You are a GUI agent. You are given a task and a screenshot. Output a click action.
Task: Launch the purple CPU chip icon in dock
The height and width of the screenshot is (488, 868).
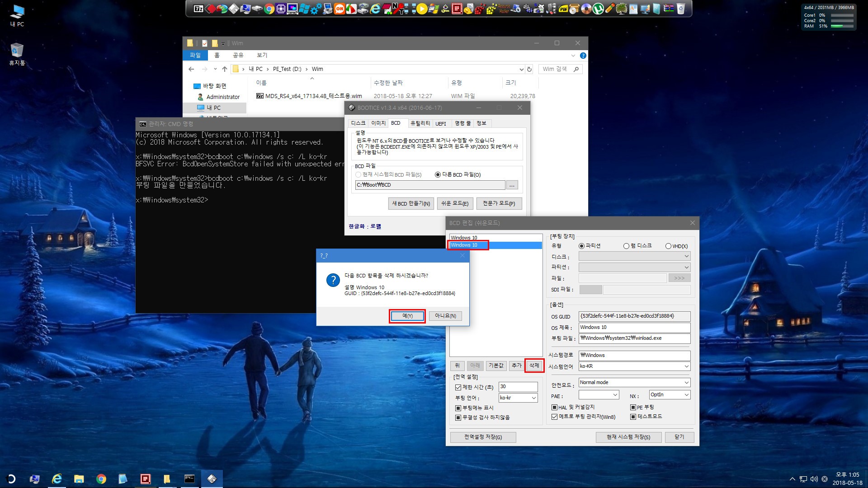coord(281,9)
